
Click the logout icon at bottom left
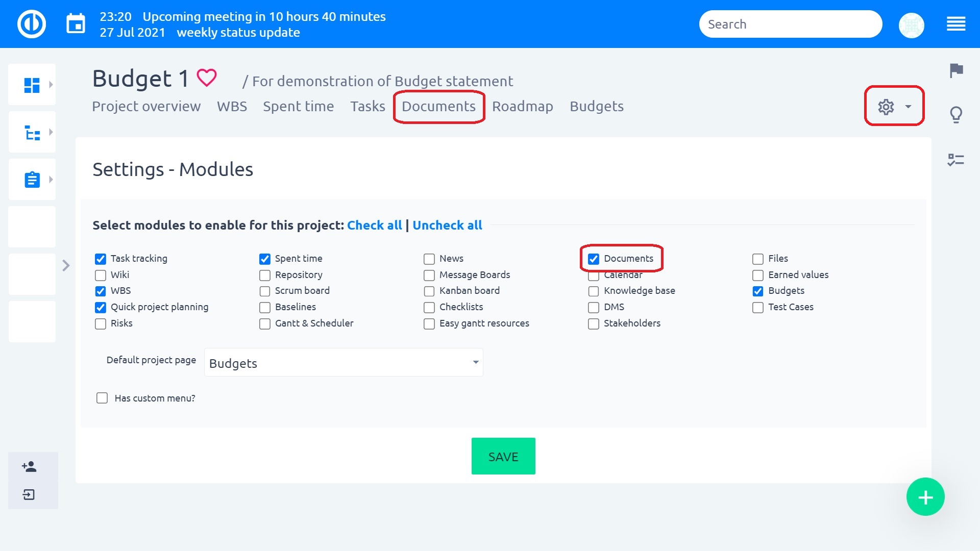click(x=29, y=494)
